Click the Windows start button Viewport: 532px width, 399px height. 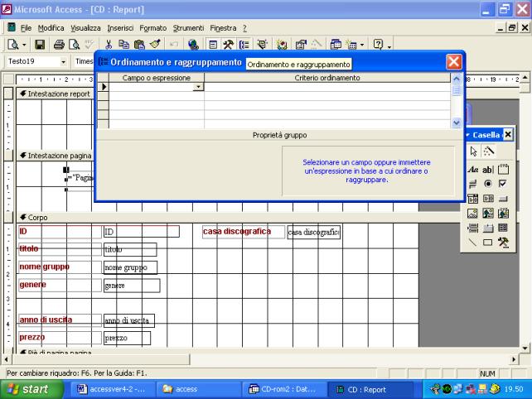pyautogui.click(x=31, y=389)
